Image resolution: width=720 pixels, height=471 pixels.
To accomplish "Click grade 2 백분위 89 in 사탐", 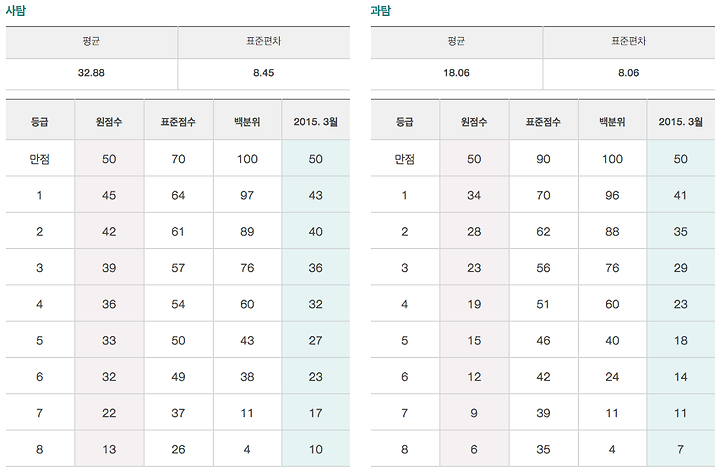I will tap(247, 232).
